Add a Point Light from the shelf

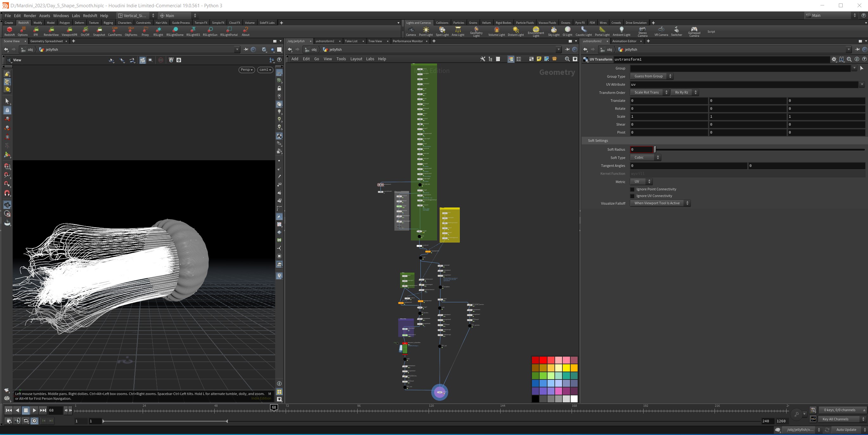tap(425, 31)
